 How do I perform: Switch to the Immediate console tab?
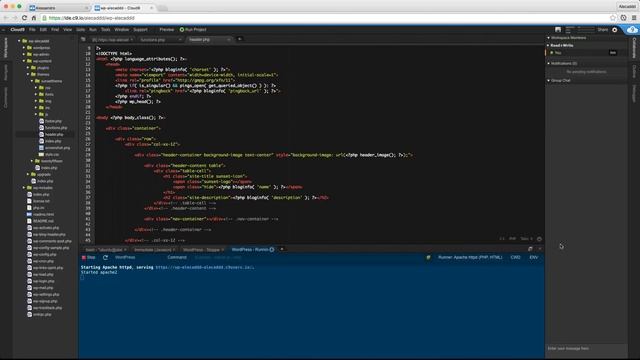click(x=154, y=249)
